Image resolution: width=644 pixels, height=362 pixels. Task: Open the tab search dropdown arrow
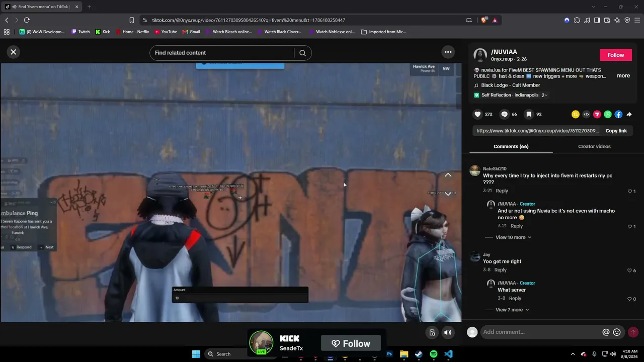[593, 7]
